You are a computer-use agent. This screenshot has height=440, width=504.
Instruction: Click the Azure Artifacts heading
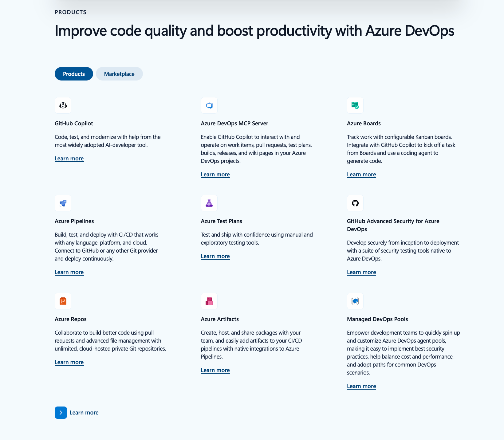tap(220, 319)
